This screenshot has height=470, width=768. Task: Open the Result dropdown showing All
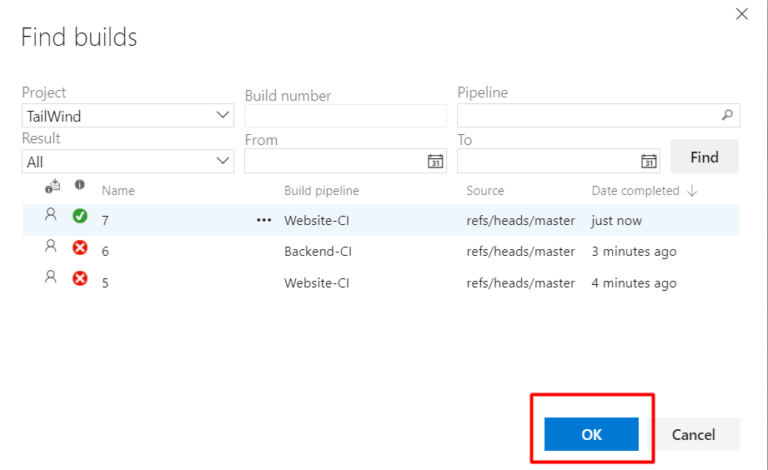coord(128,161)
